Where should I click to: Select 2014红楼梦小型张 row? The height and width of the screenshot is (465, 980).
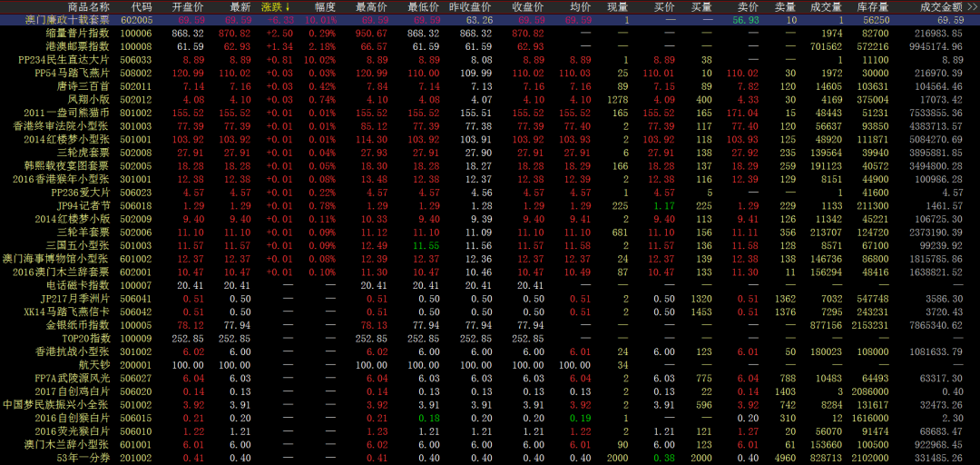coord(490,139)
